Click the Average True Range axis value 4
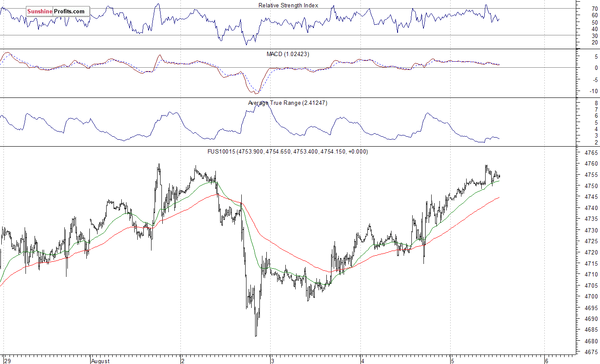 [596, 129]
